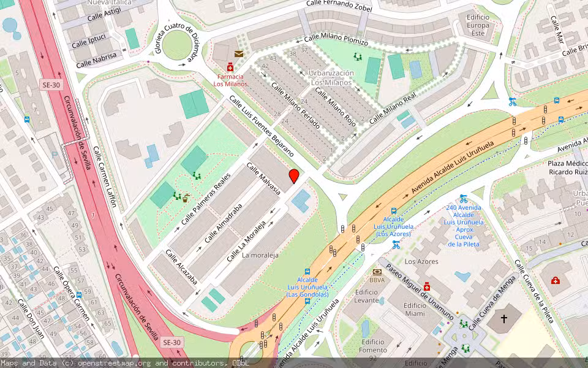This screenshot has height=368, width=588.
Task: Click 'BBVA' bank label
Action: pyautogui.click(x=377, y=280)
